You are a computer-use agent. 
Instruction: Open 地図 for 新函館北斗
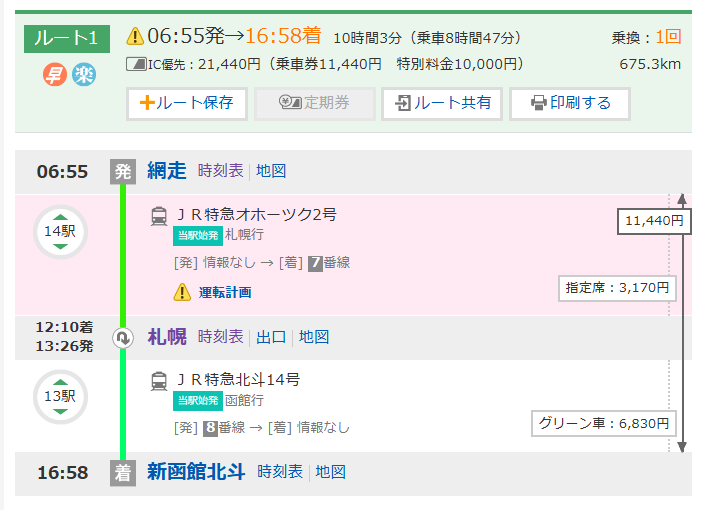click(x=330, y=472)
